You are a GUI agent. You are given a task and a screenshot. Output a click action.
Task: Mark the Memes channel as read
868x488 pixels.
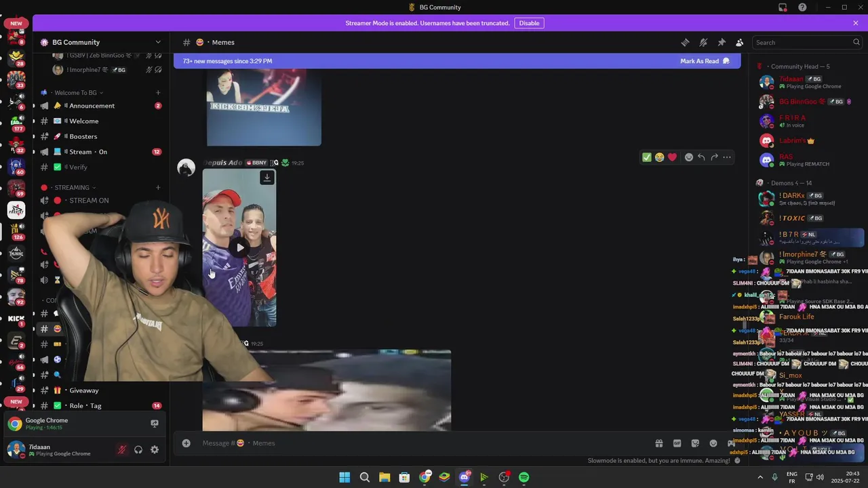pos(705,61)
